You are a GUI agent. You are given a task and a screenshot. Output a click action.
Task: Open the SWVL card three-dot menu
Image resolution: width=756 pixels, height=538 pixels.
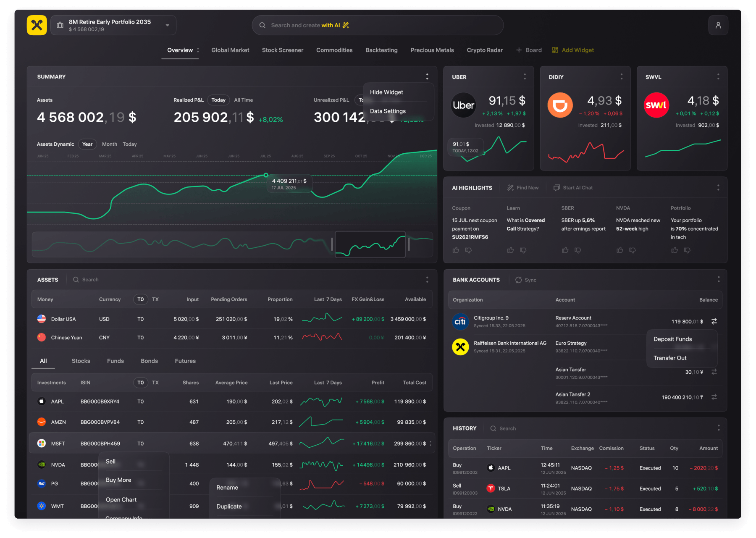pos(718,76)
